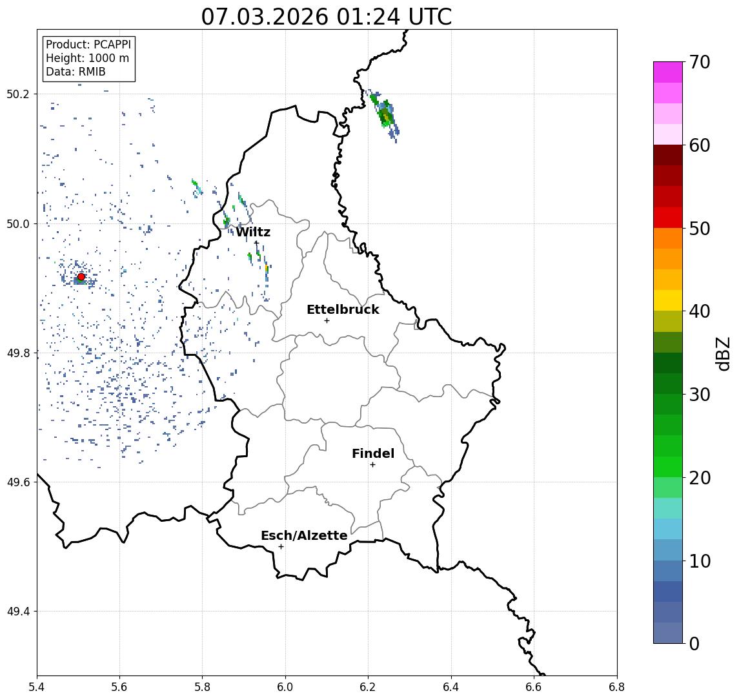This screenshot has width=739, height=700.
Task: Click the dark red colorbar band below 60
Action: click(x=668, y=155)
